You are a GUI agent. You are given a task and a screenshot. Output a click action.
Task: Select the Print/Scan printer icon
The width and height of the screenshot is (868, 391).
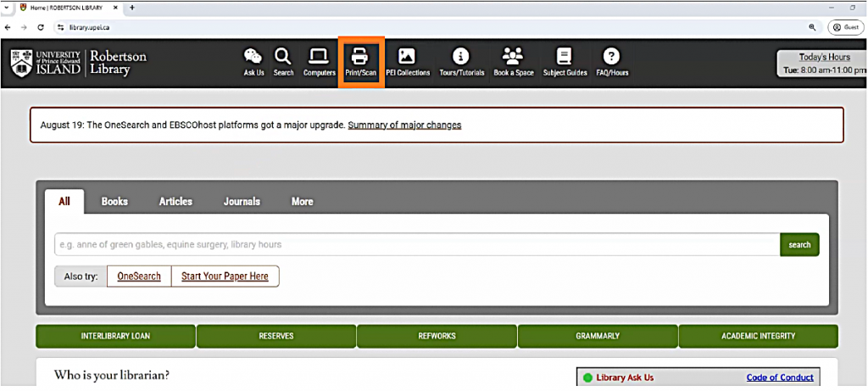360,58
